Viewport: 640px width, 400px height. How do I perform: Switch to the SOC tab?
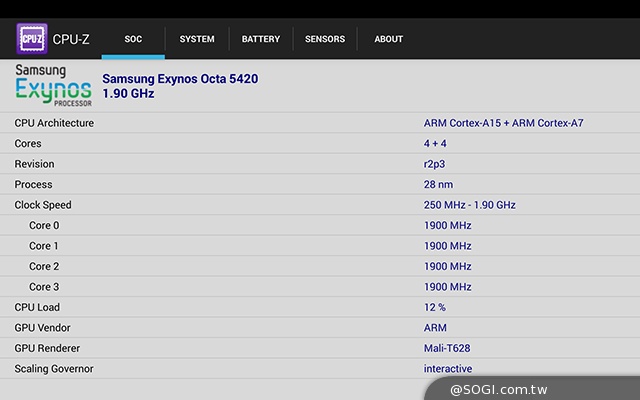click(133, 39)
